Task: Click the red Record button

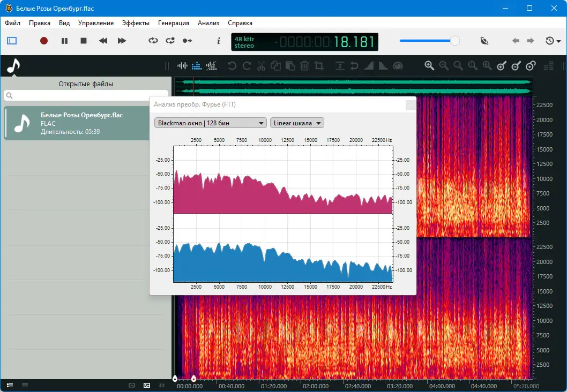Action: pos(44,41)
